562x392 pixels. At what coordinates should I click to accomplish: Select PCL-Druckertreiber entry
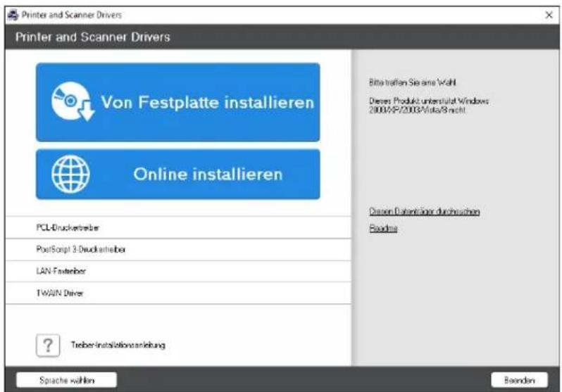tap(178, 227)
